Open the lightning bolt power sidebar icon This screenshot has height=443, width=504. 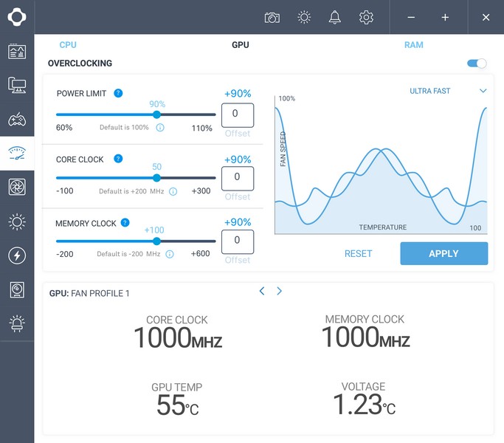pyautogui.click(x=17, y=255)
